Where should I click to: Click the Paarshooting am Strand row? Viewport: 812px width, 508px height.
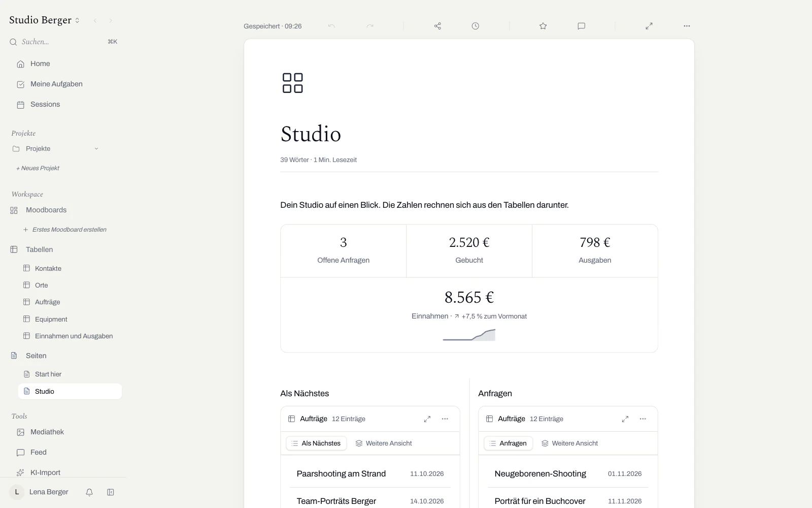tap(370, 474)
